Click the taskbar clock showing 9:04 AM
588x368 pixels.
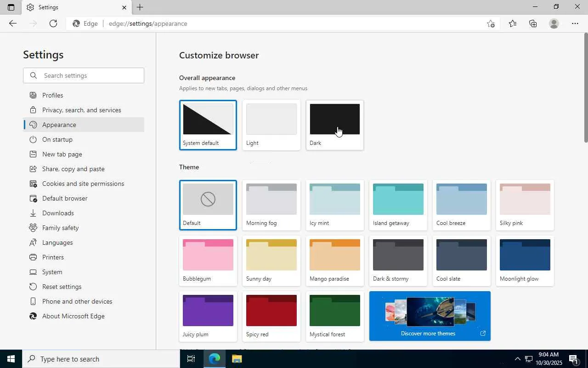coord(549,359)
